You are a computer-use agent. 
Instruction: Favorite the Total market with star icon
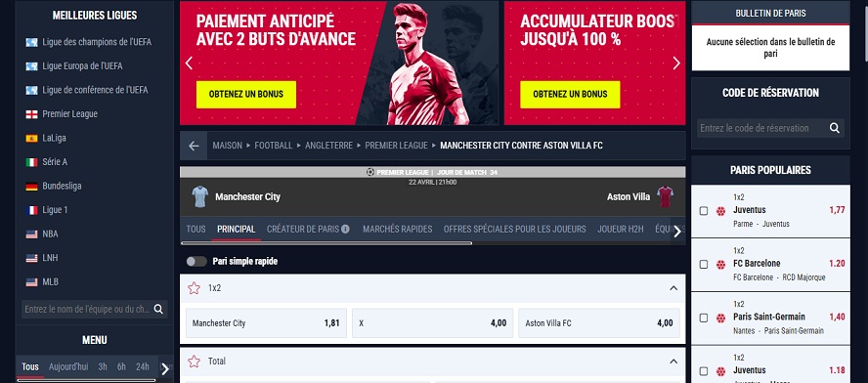click(194, 362)
